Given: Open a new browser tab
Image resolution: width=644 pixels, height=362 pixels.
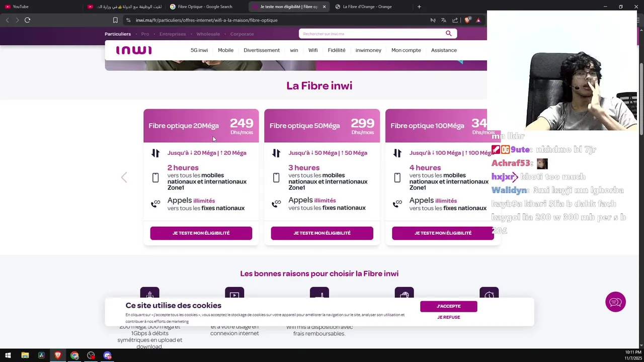Looking at the screenshot, I should tap(419, 7).
